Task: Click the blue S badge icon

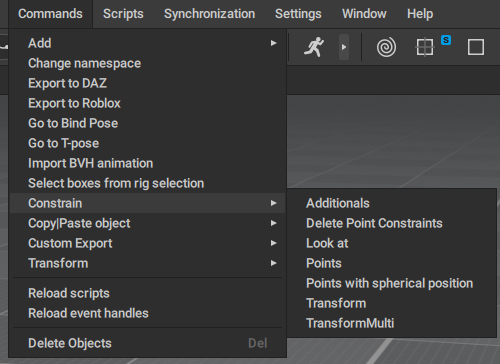Action: click(446, 40)
